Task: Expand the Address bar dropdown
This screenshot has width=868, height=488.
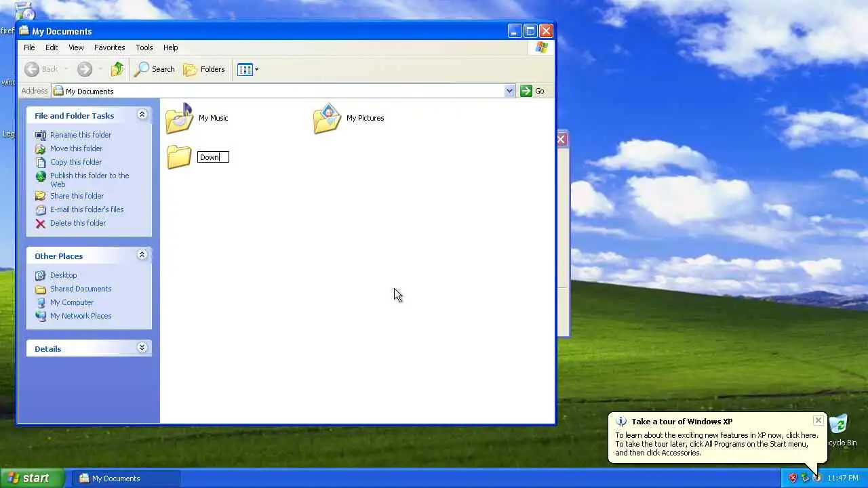Action: [x=509, y=91]
